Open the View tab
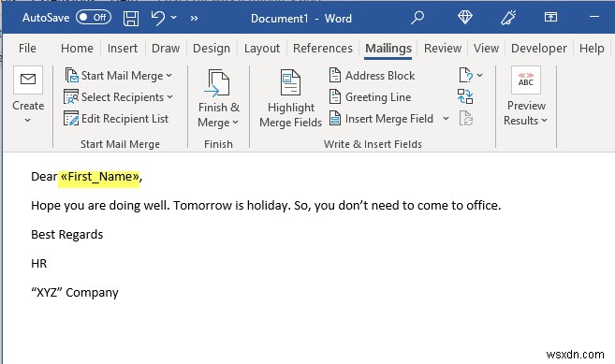 (486, 49)
